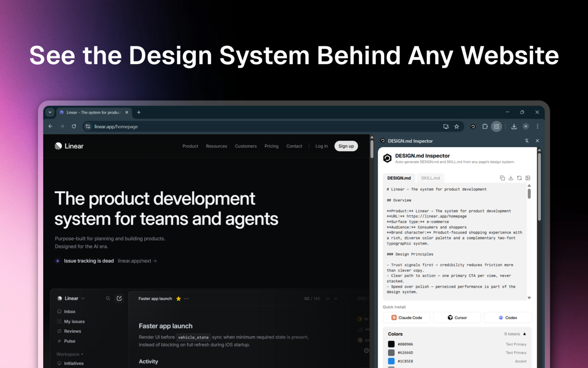The height and width of the screenshot is (368, 588).
Task: Click the image export icon in Inspector
Action: point(528,178)
